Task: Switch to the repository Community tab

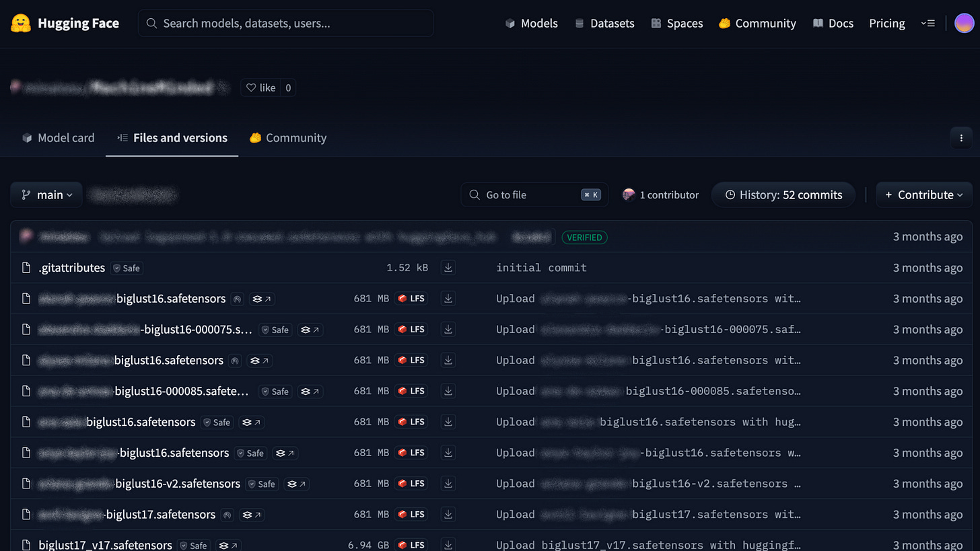Action: pos(288,138)
